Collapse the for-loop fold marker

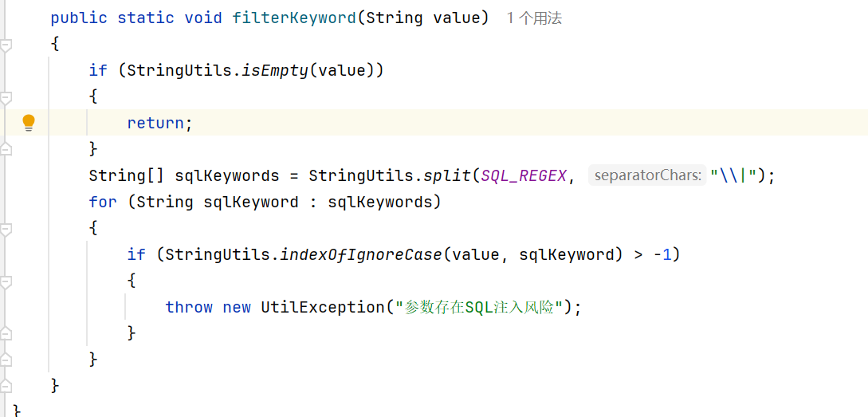tap(6, 230)
